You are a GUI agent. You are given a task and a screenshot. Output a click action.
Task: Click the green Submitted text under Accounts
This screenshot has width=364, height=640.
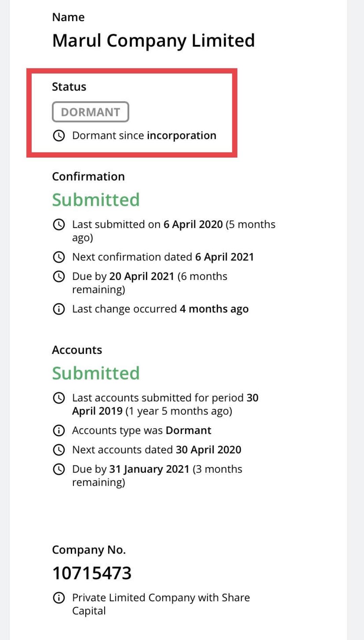(96, 373)
